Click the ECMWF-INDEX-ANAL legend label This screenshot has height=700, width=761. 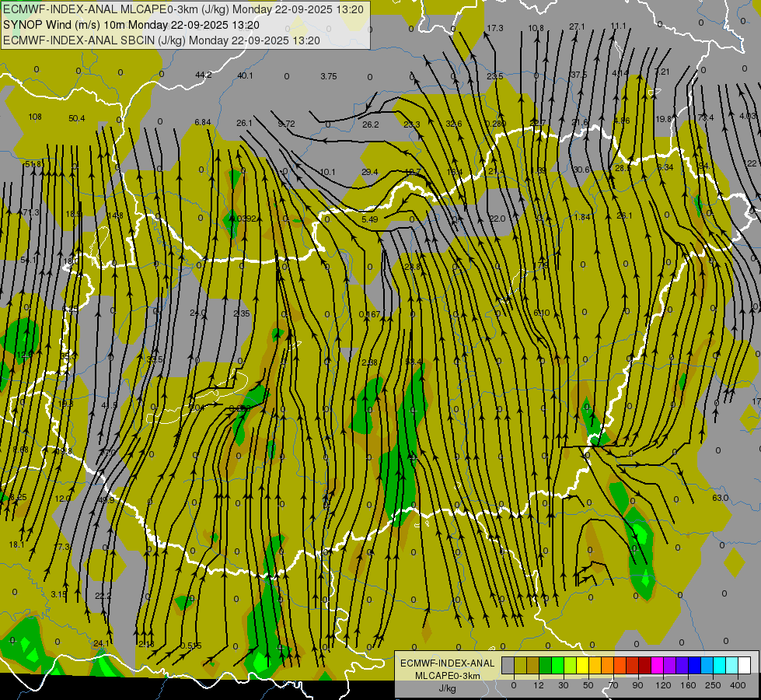448,663
